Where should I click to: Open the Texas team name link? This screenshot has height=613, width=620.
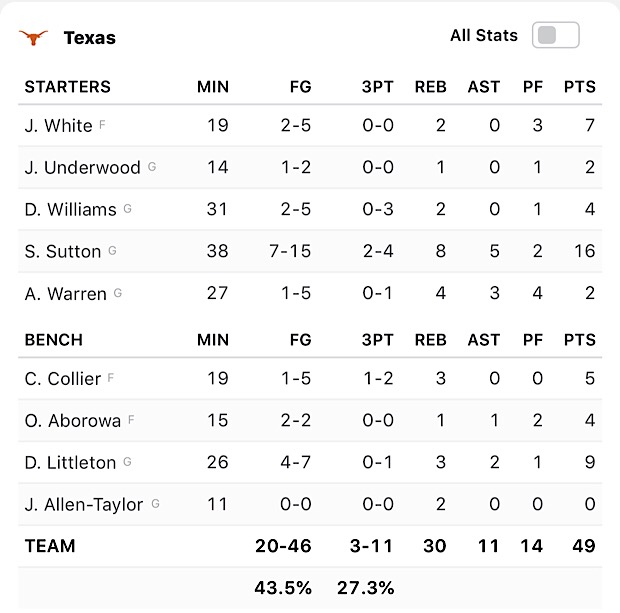[x=90, y=38]
